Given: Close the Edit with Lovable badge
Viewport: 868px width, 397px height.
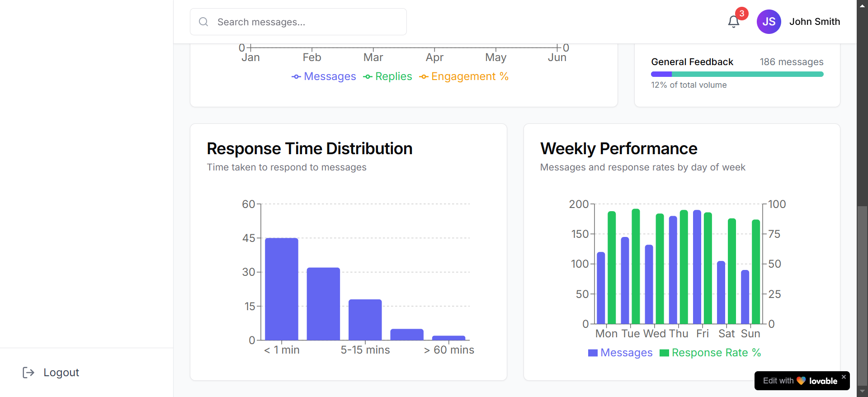Looking at the screenshot, I should click(844, 377).
